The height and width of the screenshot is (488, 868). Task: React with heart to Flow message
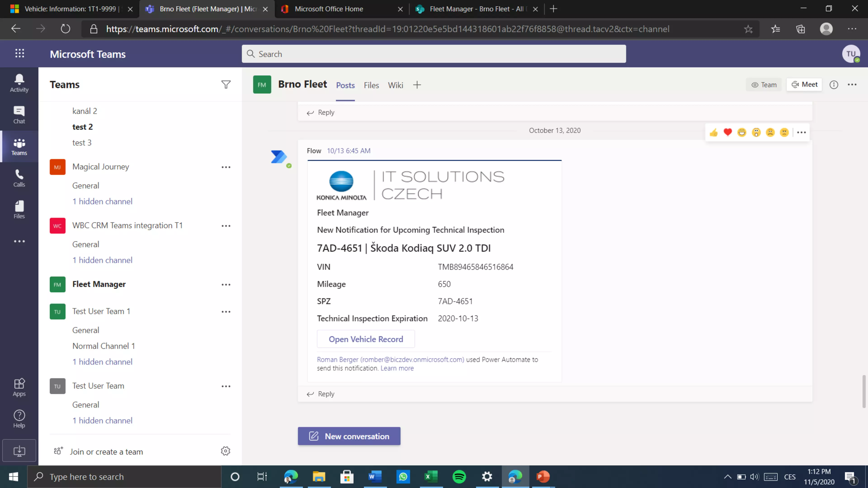(728, 132)
